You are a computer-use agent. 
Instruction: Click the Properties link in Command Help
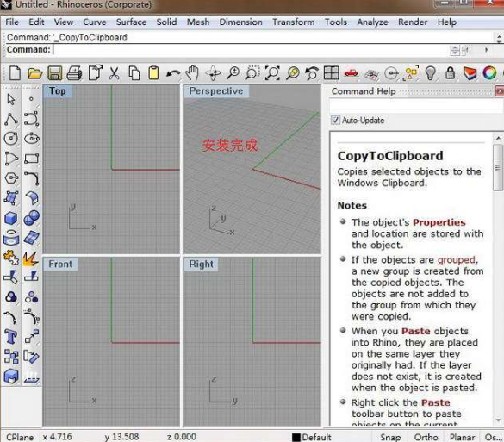point(439,222)
